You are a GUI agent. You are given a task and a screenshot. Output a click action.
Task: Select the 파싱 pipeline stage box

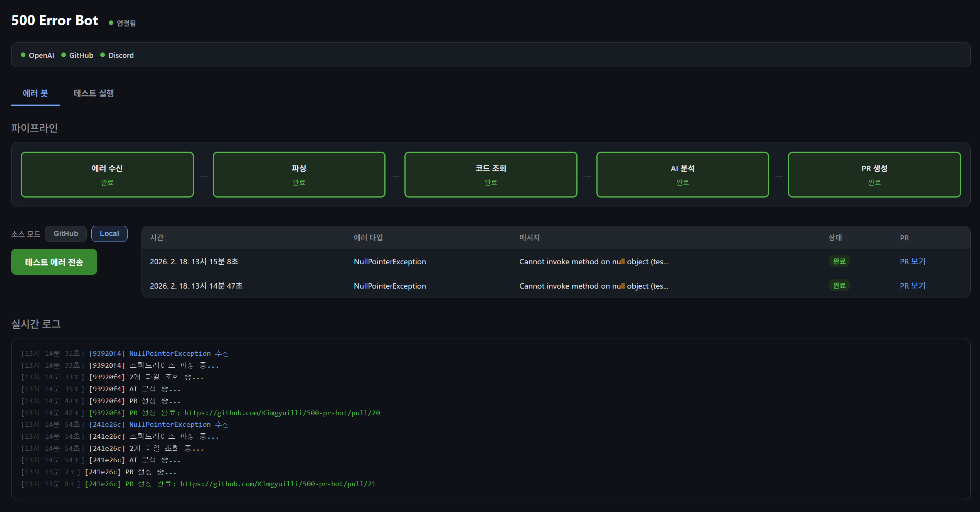tap(299, 174)
